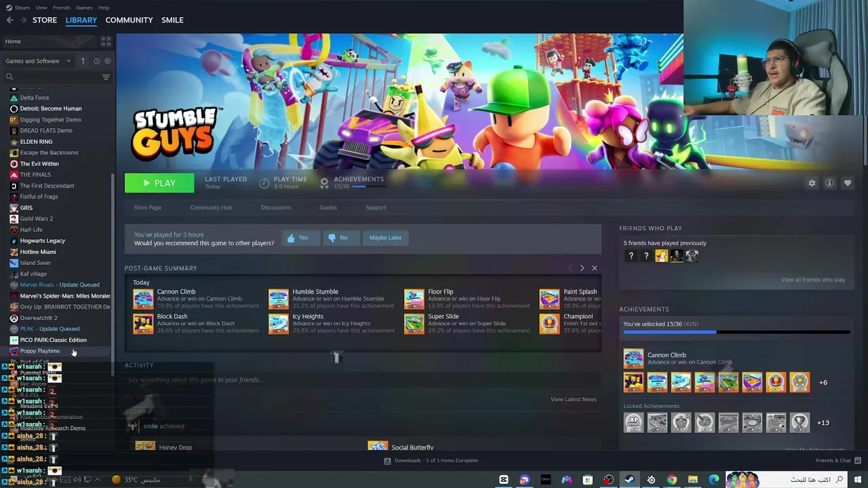Click the sort ascending arrow icon

[x=83, y=61]
